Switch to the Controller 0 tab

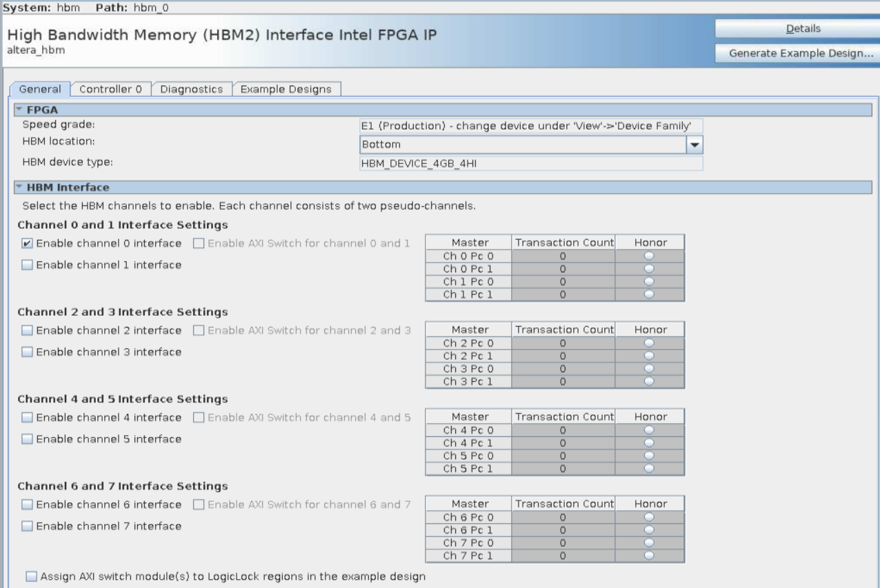(x=110, y=89)
